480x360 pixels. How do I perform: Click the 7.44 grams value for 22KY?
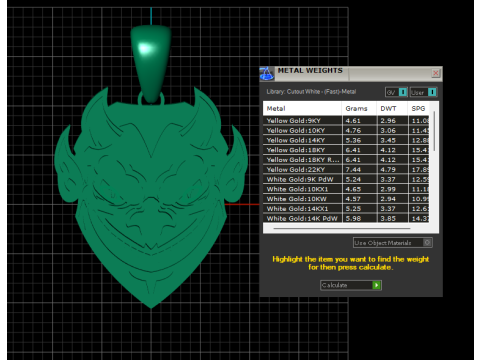[x=353, y=169]
